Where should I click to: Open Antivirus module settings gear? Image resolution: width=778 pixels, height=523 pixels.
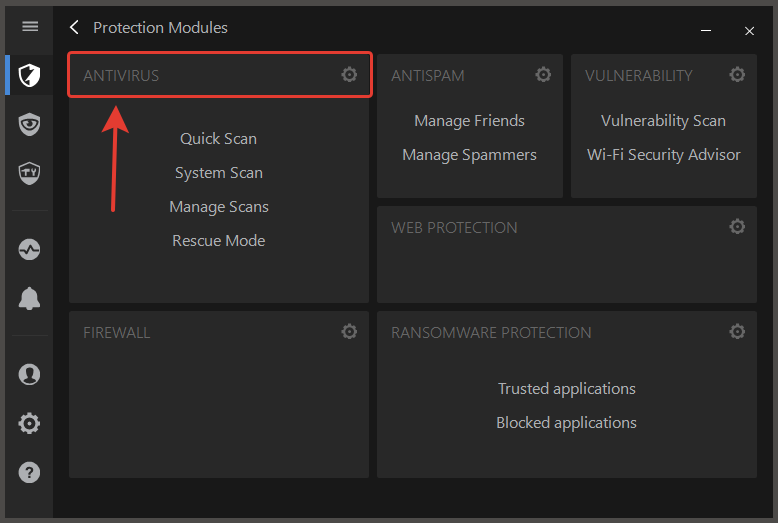click(x=349, y=74)
